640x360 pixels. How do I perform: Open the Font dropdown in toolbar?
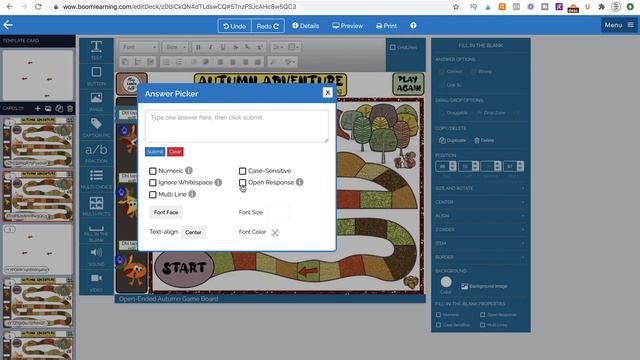139,47
